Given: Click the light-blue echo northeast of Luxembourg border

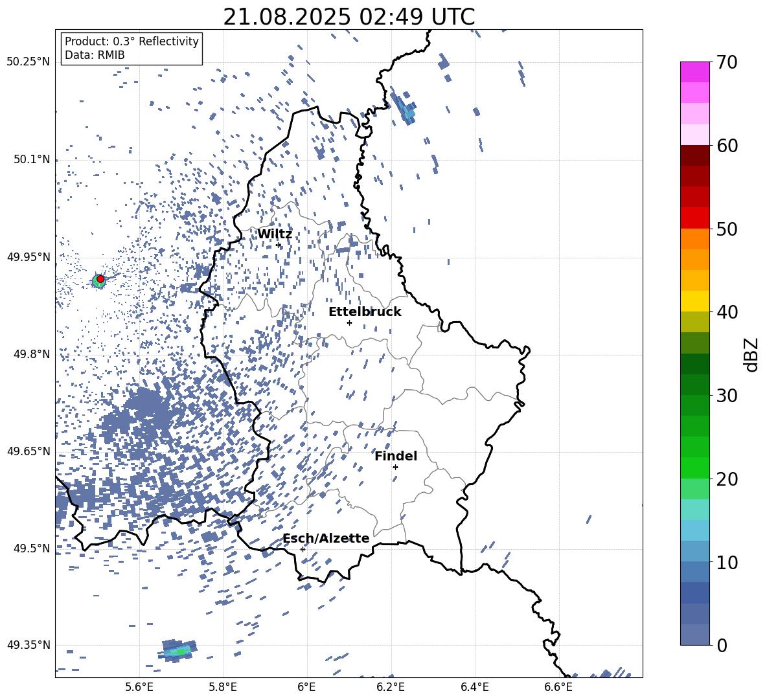Looking at the screenshot, I should pos(406,109).
